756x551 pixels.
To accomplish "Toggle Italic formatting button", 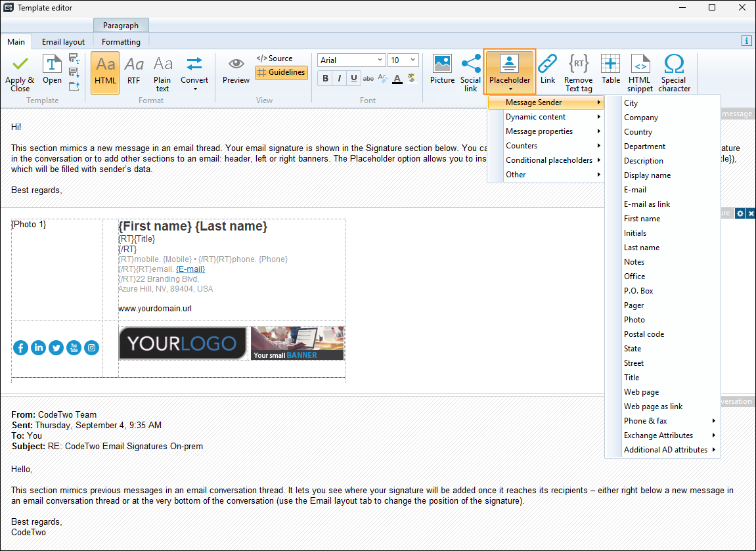I will tap(340, 78).
